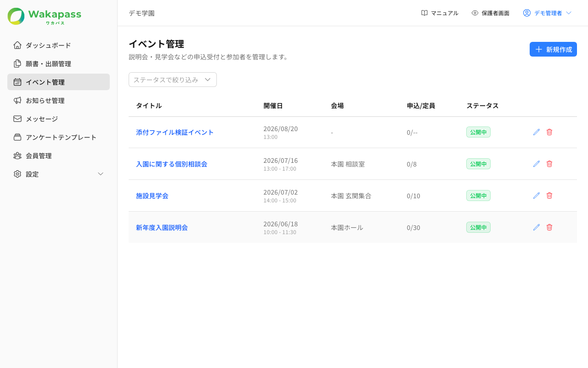Click the capacity value 0/10
The image size is (588, 368).
click(413, 195)
